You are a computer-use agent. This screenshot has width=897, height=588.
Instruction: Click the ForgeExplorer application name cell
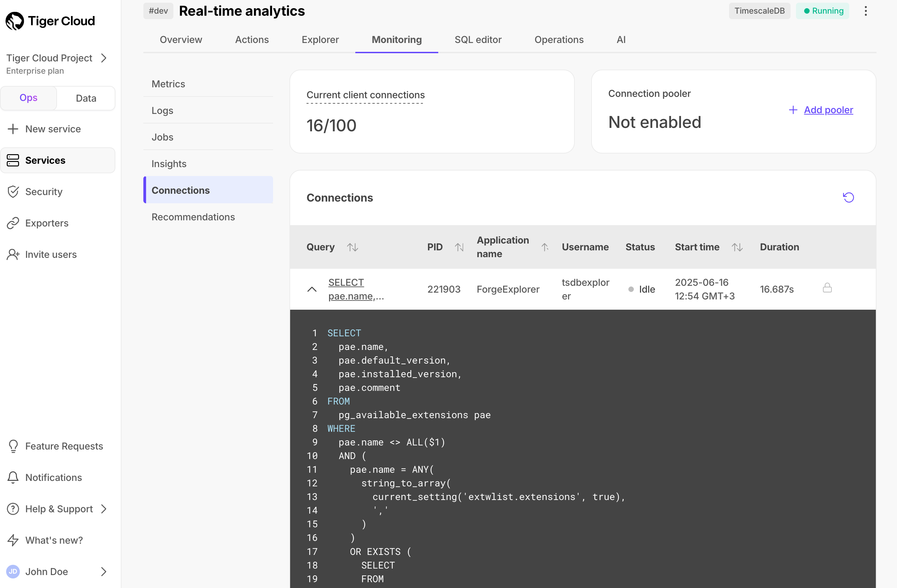508,289
